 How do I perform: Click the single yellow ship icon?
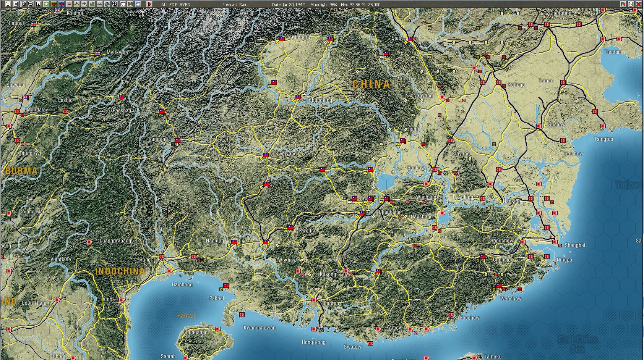point(77,4)
